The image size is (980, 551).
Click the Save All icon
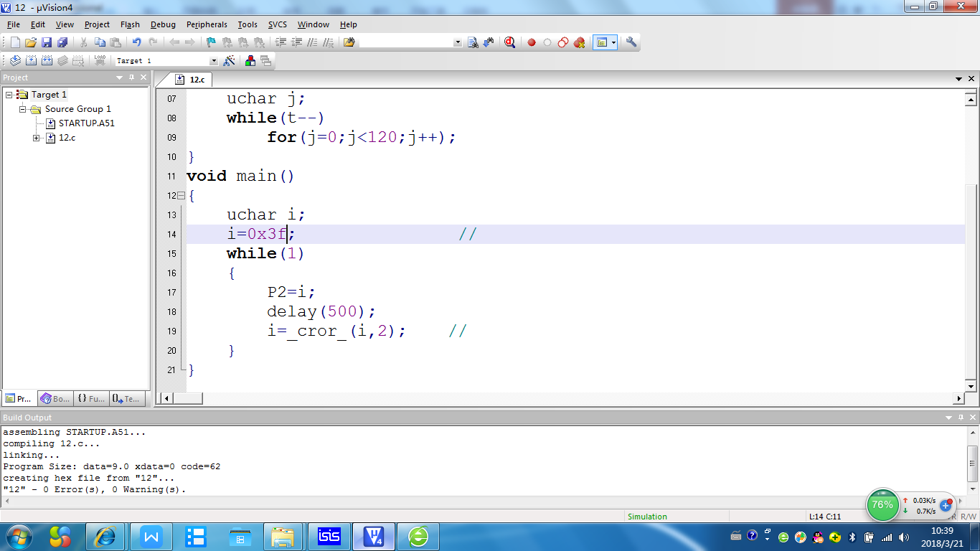tap(62, 42)
